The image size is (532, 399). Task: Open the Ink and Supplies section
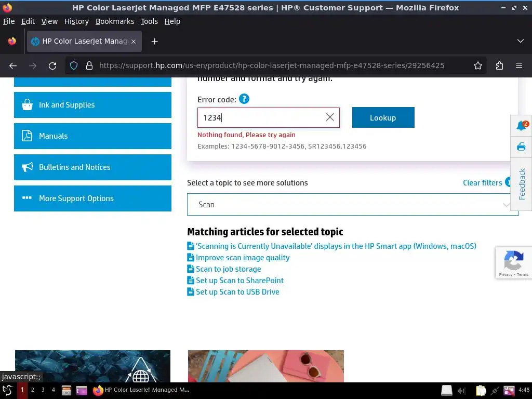click(x=92, y=105)
